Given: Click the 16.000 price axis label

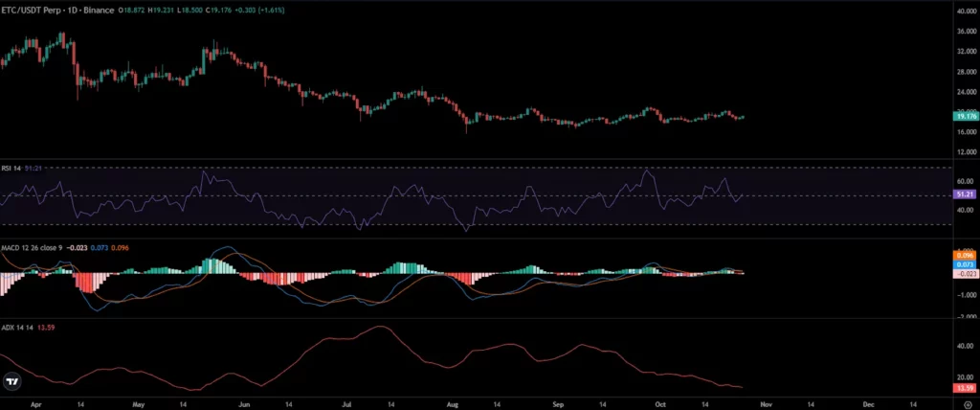Looking at the screenshot, I should 967,132.
